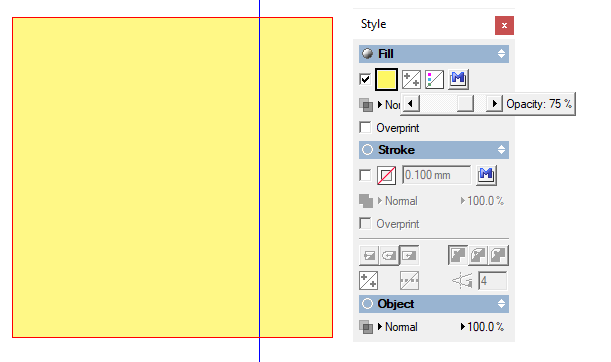Click the Stroke memory M icon
This screenshot has height=362, width=611.
(x=486, y=175)
